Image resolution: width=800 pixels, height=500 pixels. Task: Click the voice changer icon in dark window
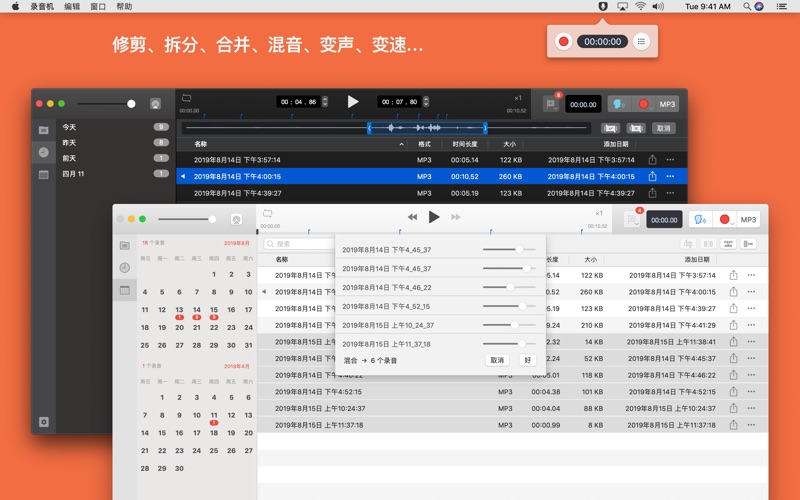619,104
